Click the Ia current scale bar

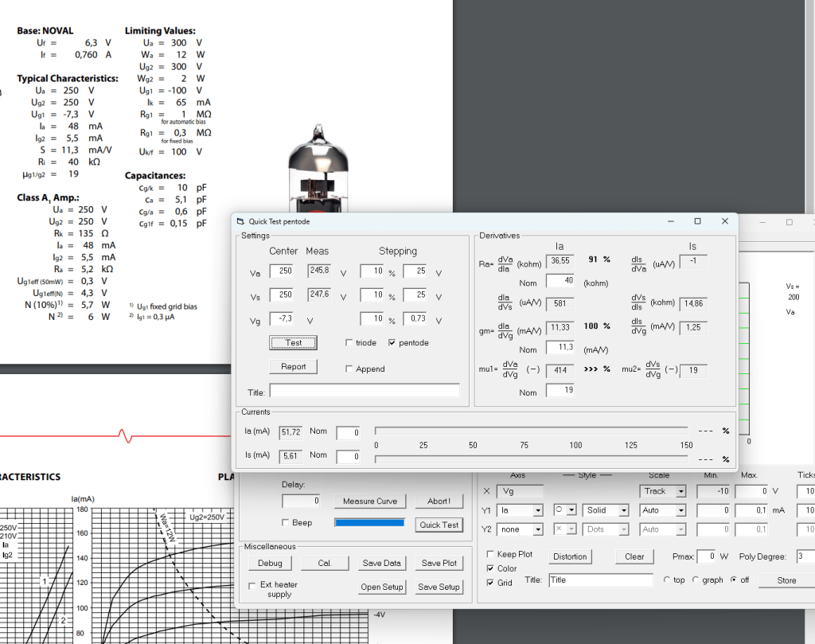point(531,431)
